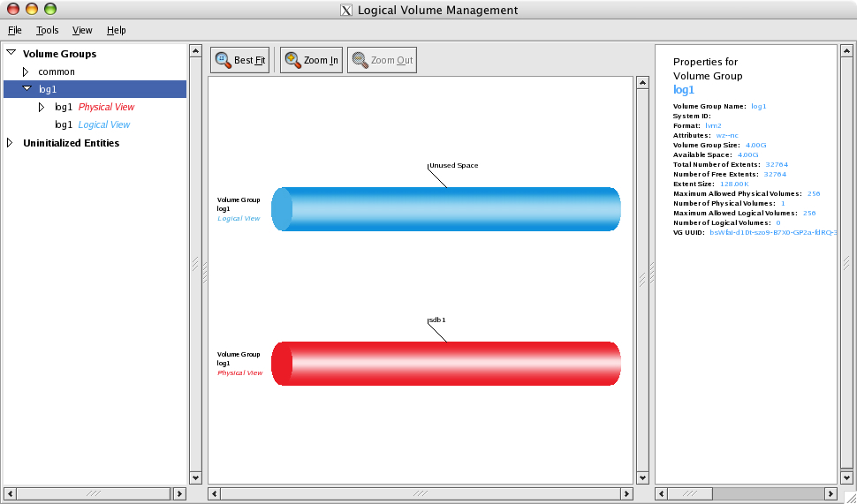Image resolution: width=857 pixels, height=504 pixels.
Task: Click the Zoom In magnifier icon
Action: coord(292,61)
